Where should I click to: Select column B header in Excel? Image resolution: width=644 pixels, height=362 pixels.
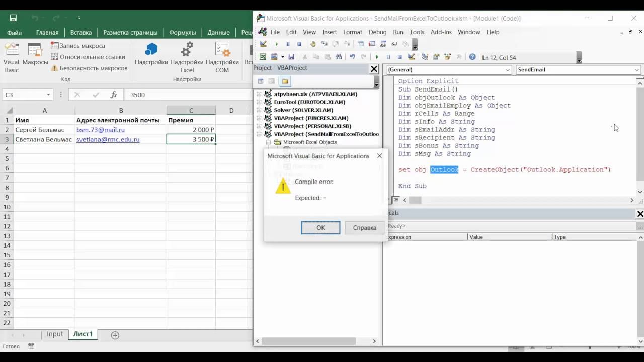tap(121, 110)
